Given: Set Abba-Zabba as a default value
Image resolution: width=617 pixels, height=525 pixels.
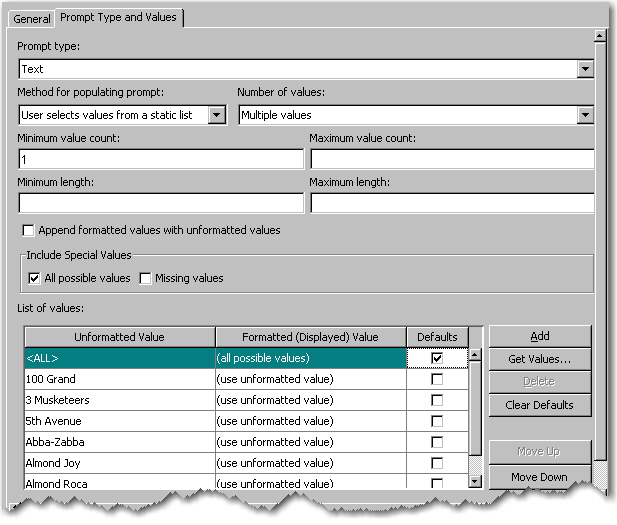Looking at the screenshot, I should (x=436, y=442).
